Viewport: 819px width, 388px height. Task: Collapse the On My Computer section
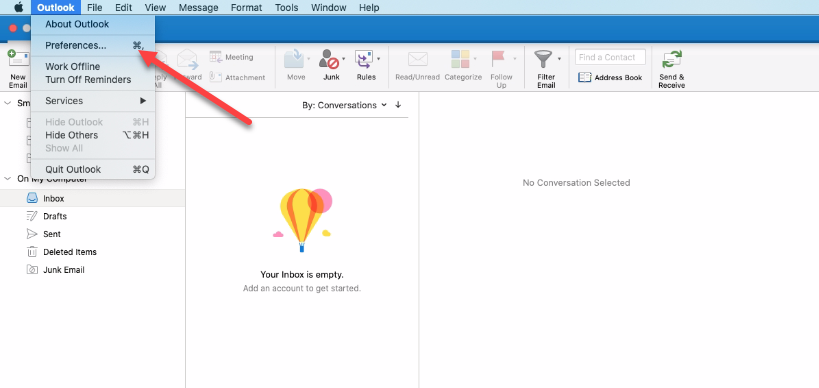[7, 179]
